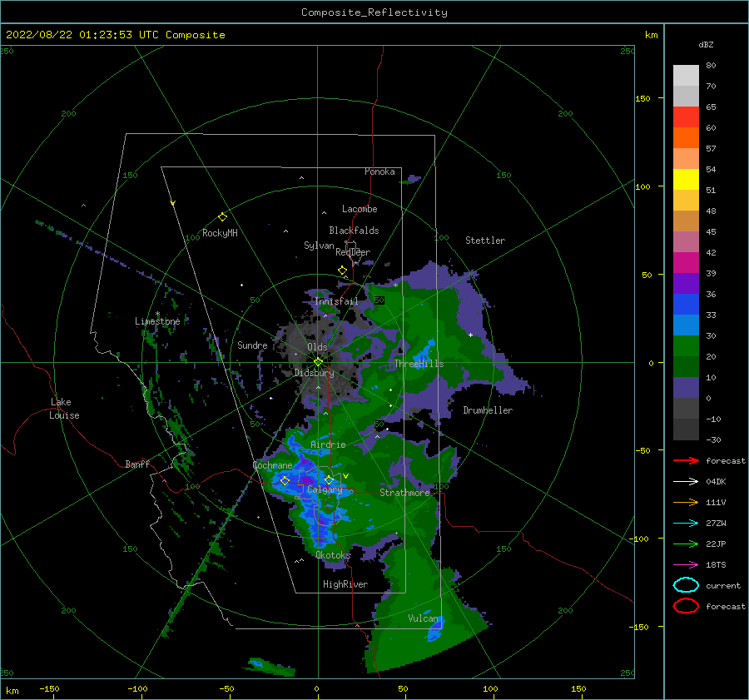
Task: Click the Olds town label
Action: click(x=317, y=347)
